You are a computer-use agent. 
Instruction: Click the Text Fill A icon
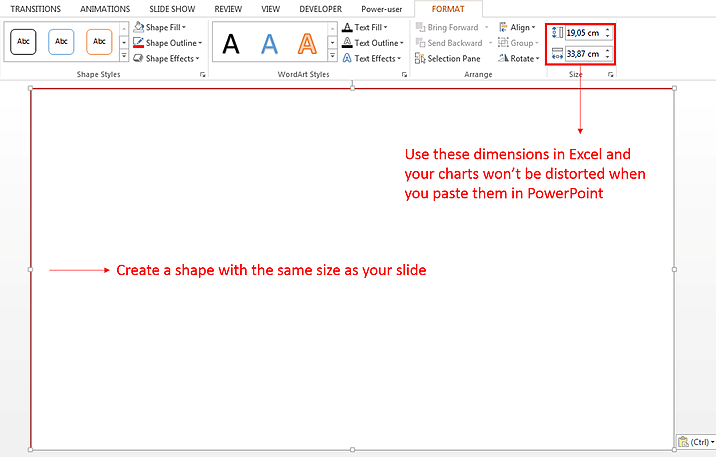click(347, 27)
